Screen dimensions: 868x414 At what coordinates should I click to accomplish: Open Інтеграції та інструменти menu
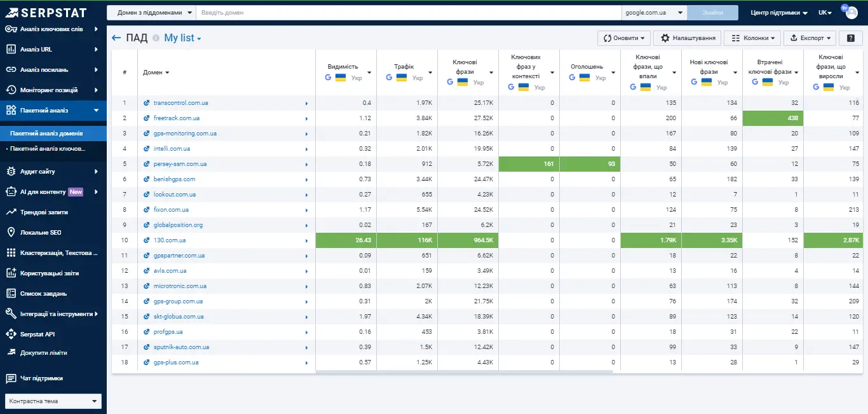[x=53, y=314]
